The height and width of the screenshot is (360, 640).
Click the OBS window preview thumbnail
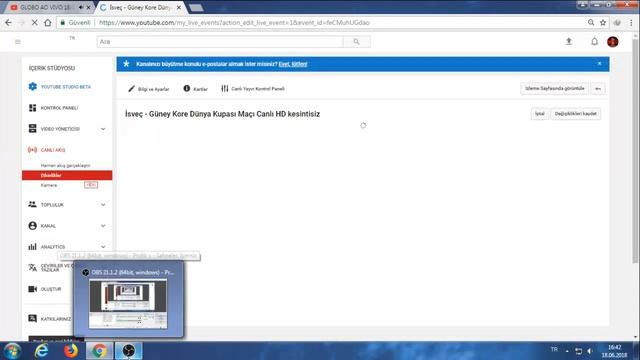128,304
